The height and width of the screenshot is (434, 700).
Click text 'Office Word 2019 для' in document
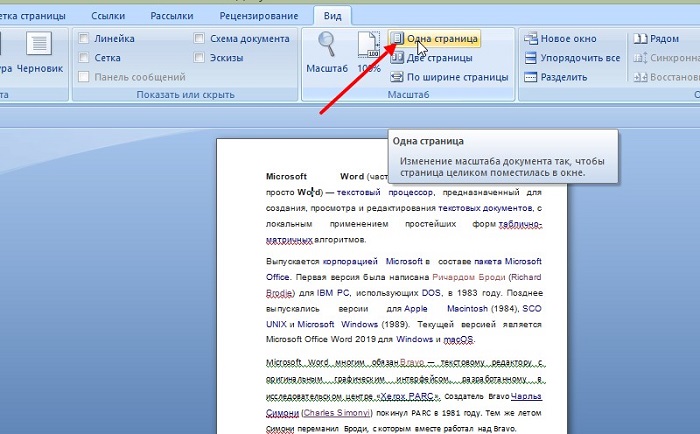pos(349,339)
